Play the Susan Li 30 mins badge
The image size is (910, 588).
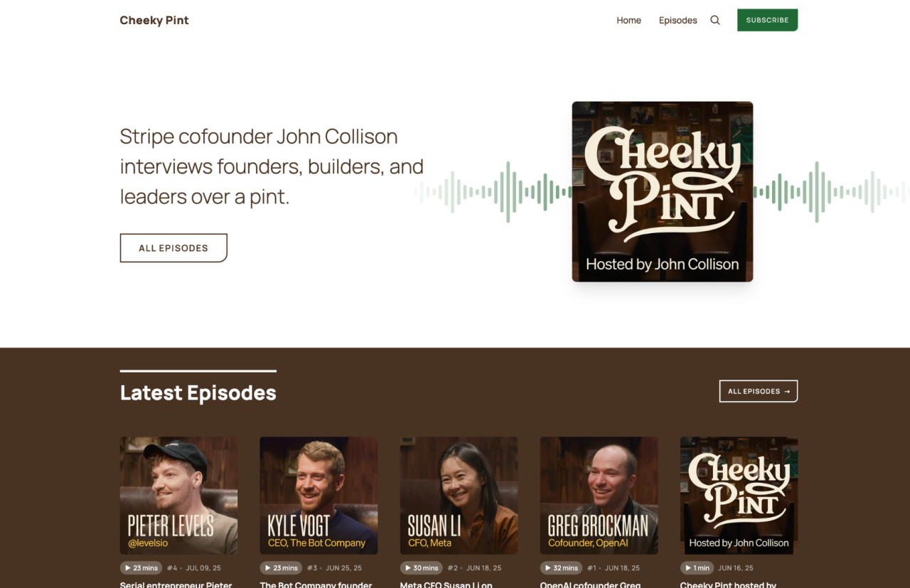click(x=422, y=568)
